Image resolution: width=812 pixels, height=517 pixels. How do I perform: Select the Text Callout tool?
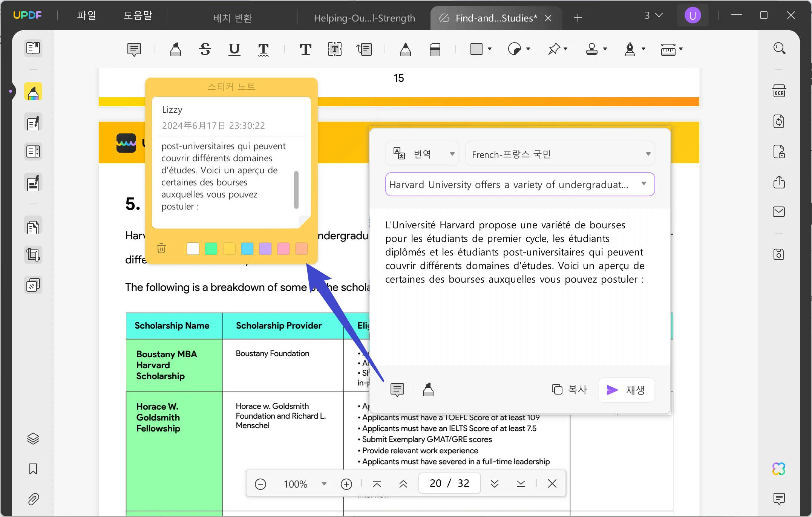click(x=364, y=49)
